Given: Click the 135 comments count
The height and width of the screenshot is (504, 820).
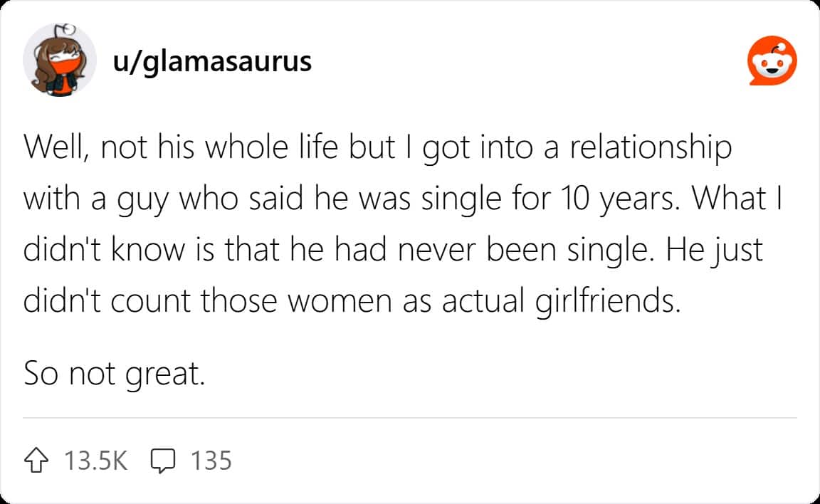Looking at the screenshot, I should [x=211, y=461].
